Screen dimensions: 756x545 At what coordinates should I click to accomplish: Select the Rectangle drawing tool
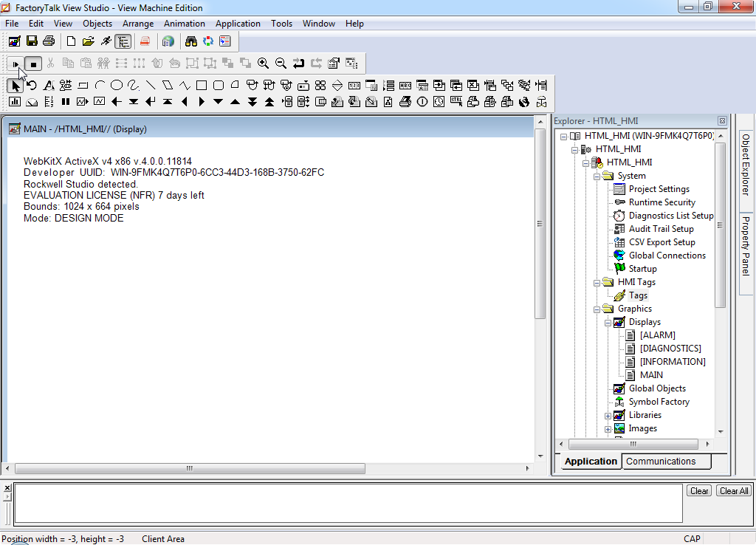(202, 86)
